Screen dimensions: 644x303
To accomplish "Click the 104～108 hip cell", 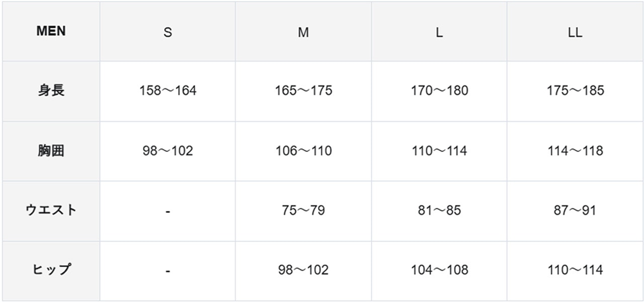I will 439,270.
